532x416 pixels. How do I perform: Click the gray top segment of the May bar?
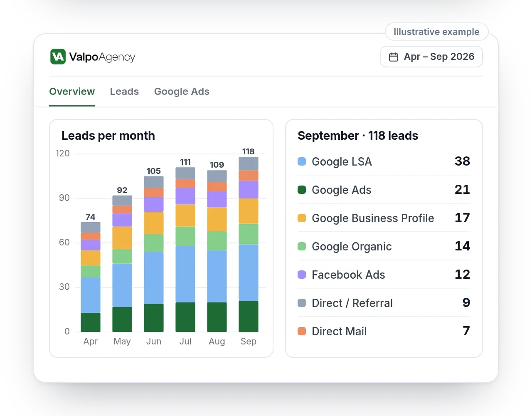click(122, 201)
